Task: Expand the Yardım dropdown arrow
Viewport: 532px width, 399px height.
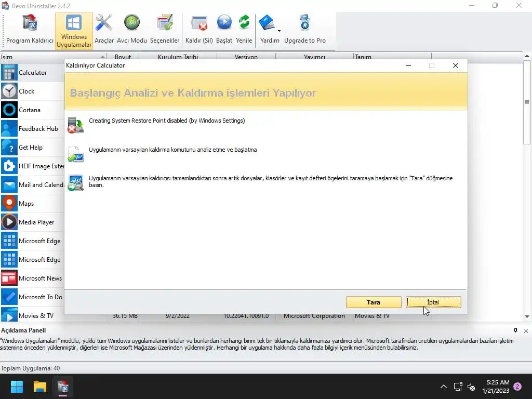Action: 279,31
